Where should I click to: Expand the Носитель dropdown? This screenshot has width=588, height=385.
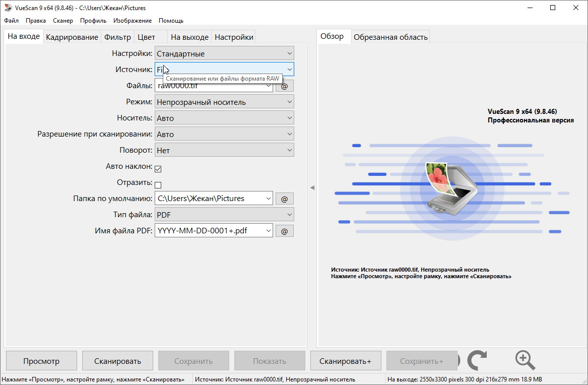point(224,118)
